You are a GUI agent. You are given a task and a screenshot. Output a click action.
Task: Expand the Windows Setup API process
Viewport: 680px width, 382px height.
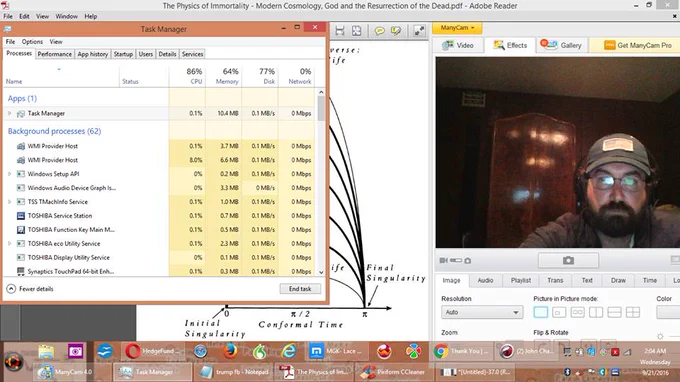pos(10,174)
